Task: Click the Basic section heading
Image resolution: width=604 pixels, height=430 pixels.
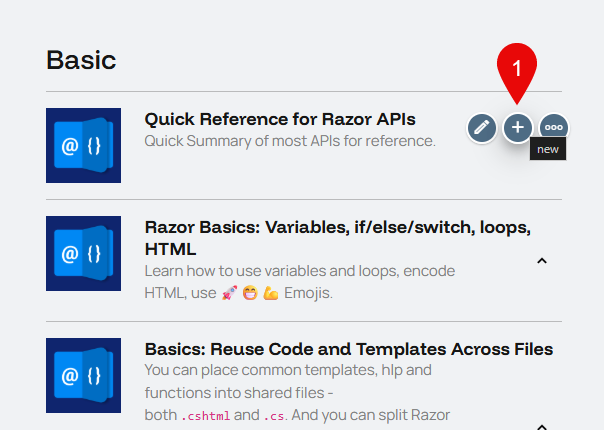Action: pos(81,59)
